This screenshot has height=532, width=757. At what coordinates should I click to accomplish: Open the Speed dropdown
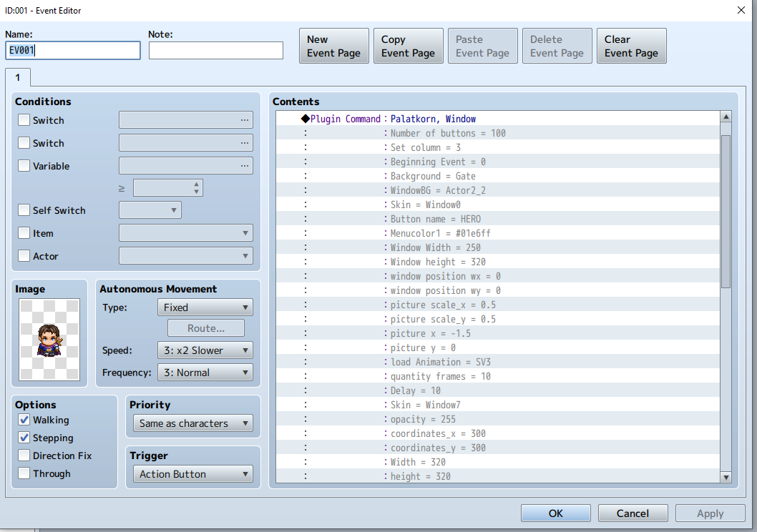tap(205, 350)
